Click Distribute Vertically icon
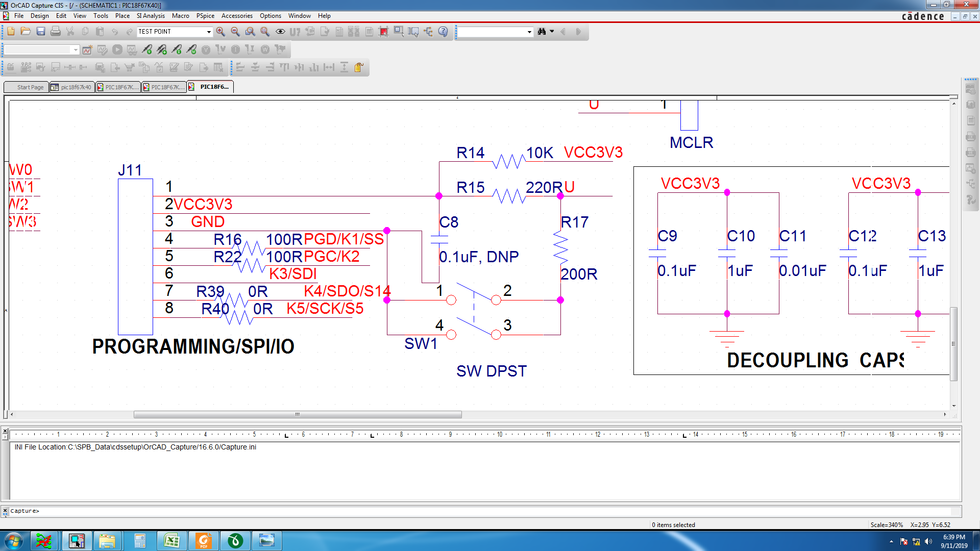The height and width of the screenshot is (551, 980). tap(344, 67)
